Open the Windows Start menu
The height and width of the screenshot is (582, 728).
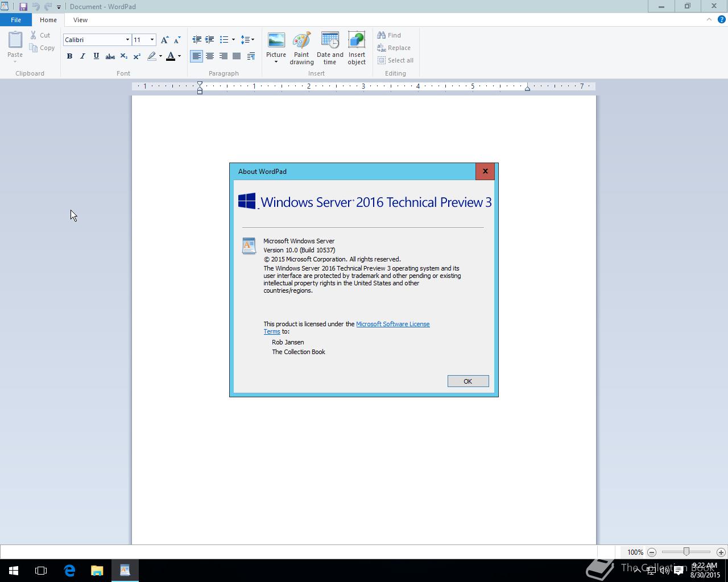(14, 570)
